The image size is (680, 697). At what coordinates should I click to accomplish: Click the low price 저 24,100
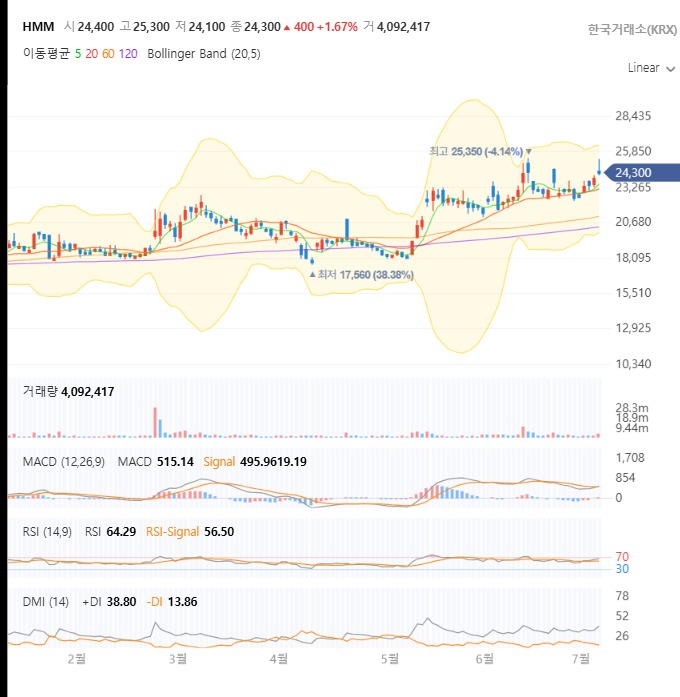[x=200, y=27]
